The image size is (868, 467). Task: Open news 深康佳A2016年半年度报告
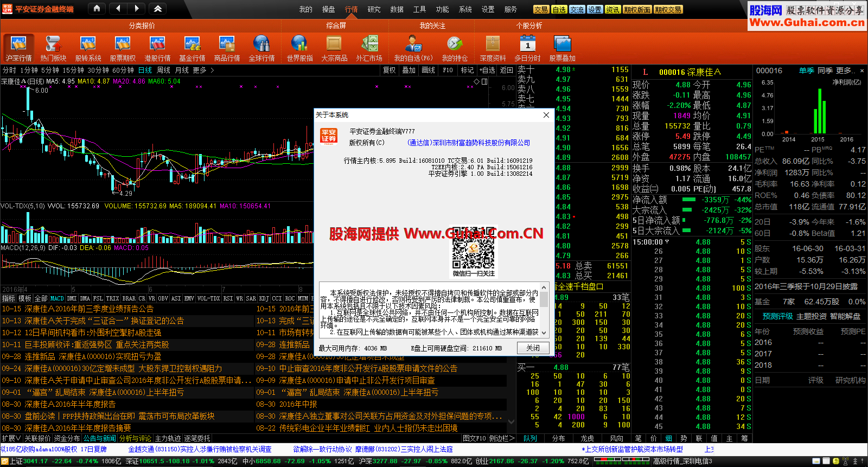[70, 404]
